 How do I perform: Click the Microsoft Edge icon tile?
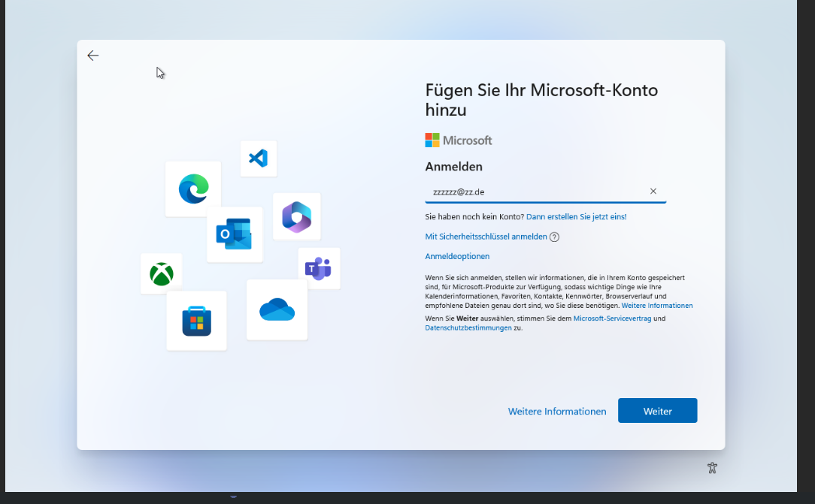(193, 189)
